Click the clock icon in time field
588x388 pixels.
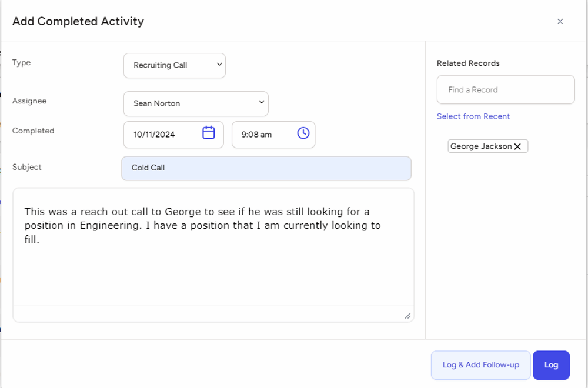(x=303, y=133)
